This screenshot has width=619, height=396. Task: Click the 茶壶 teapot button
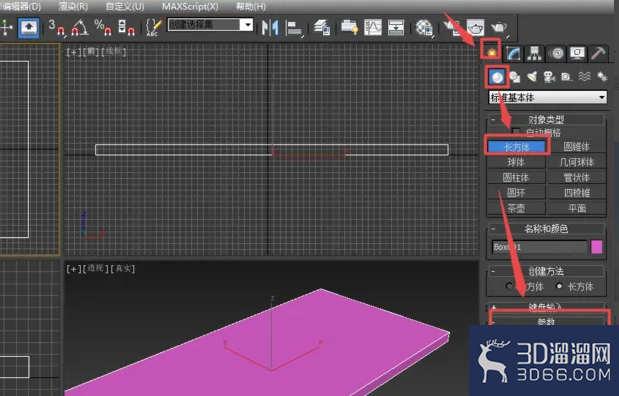point(516,208)
